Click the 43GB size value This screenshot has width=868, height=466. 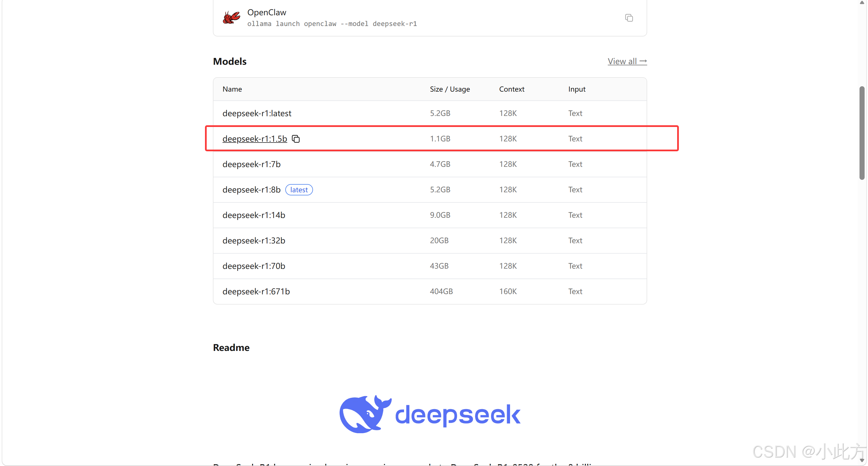pyautogui.click(x=439, y=266)
